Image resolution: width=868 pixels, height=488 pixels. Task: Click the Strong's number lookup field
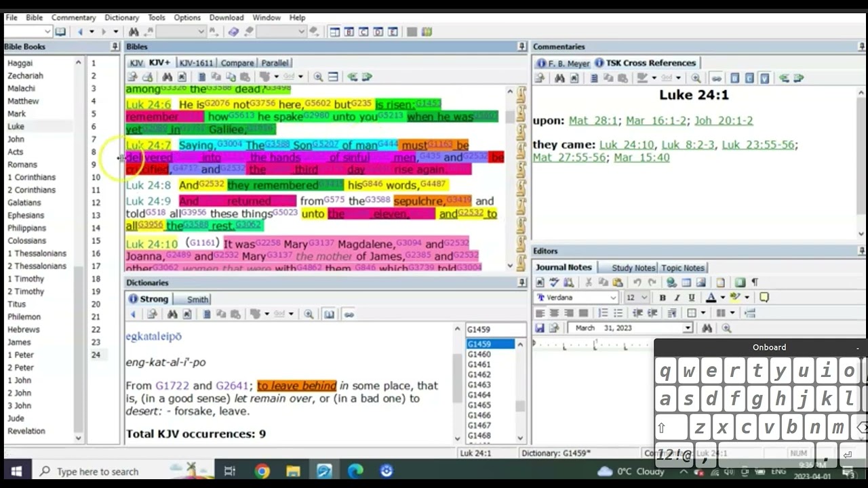pos(495,329)
